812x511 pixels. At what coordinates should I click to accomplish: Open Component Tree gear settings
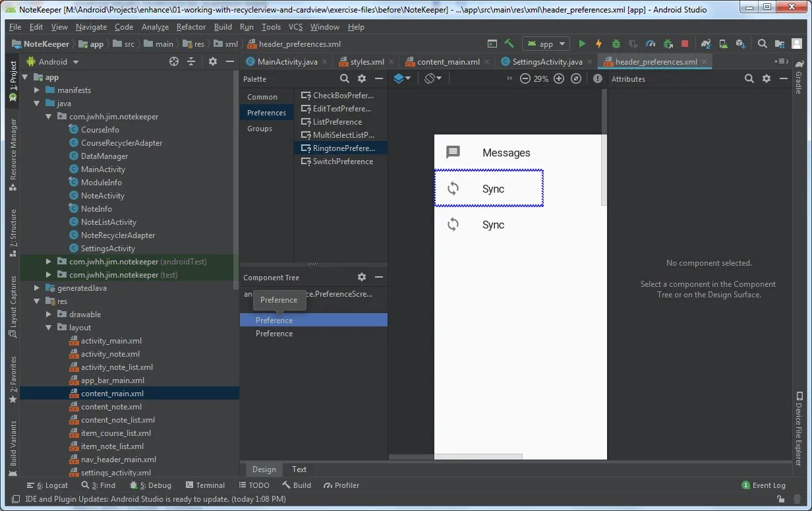pyautogui.click(x=361, y=278)
